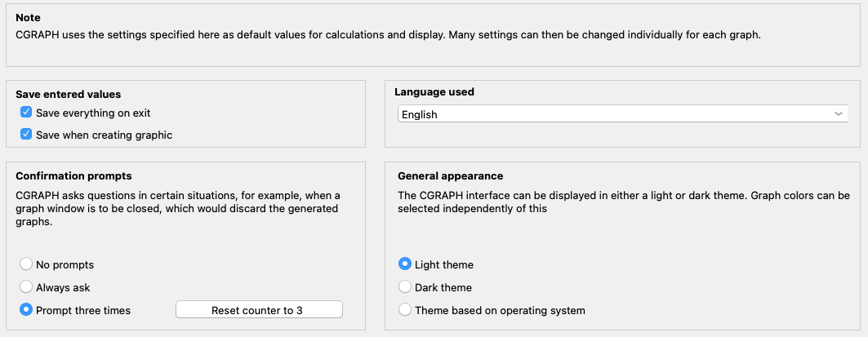Click the Save entered values section heading
The image size is (868, 337).
pos(68,94)
